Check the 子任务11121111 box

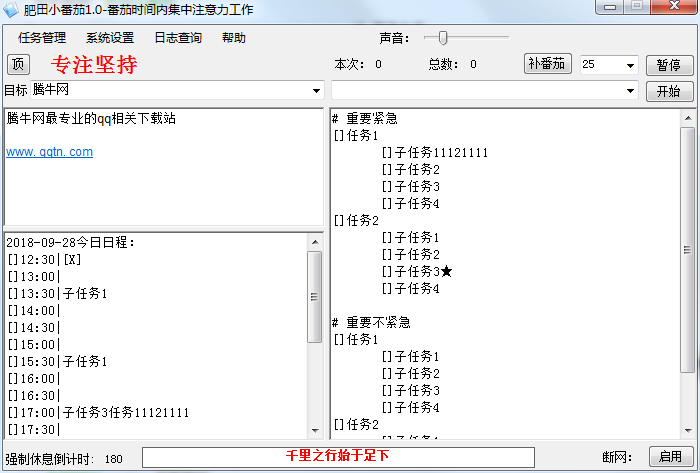[x=387, y=153]
